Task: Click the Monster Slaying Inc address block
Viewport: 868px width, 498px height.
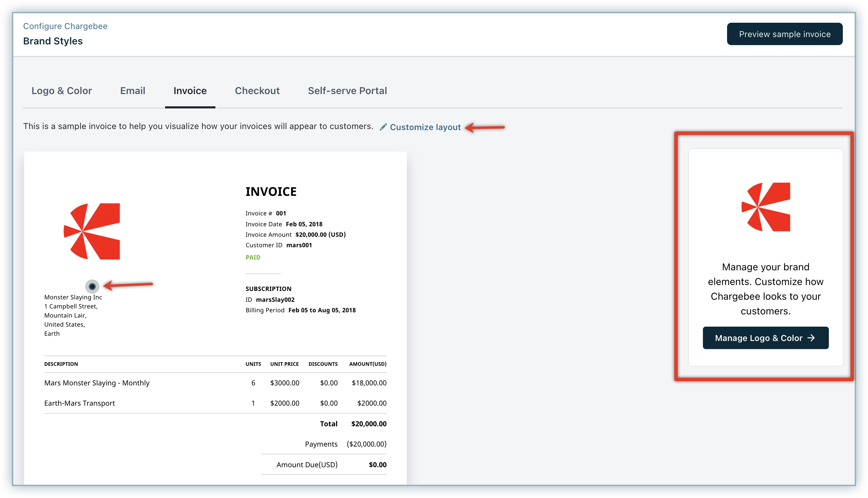Action: [73, 315]
